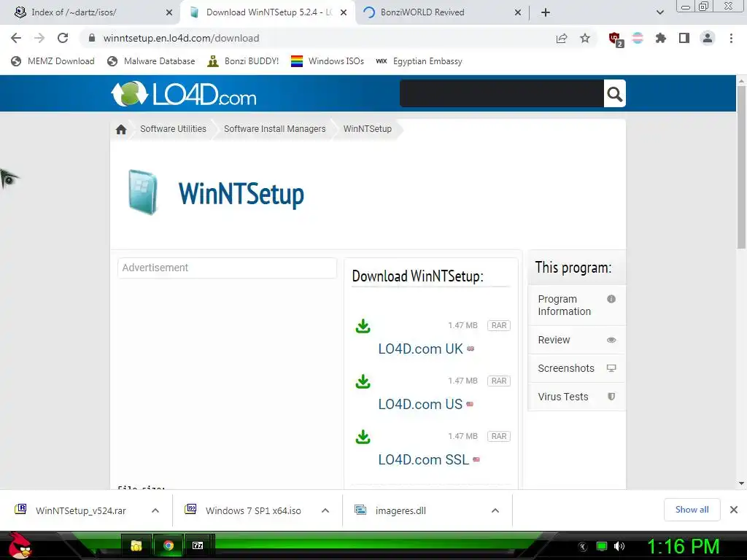Click the forward navigation arrow
Image resolution: width=747 pixels, height=560 pixels.
click(39, 38)
